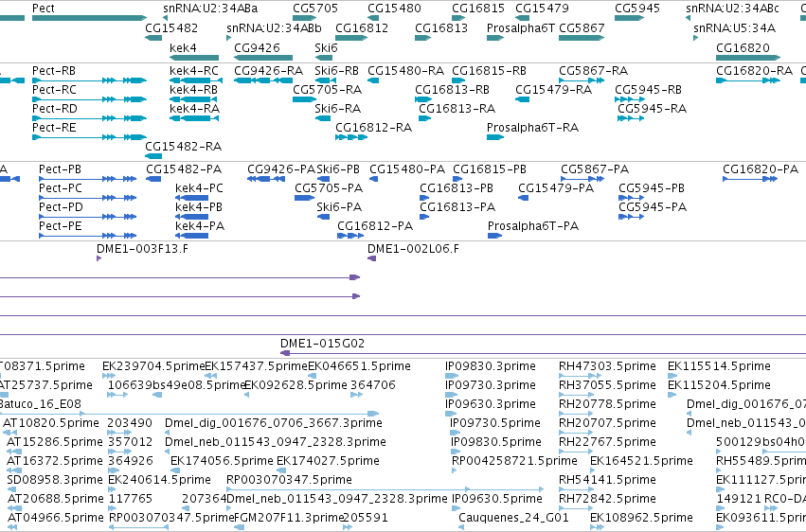Select the RH47303.5prime EST label
This screenshot has width=806, height=532.
click(x=608, y=366)
